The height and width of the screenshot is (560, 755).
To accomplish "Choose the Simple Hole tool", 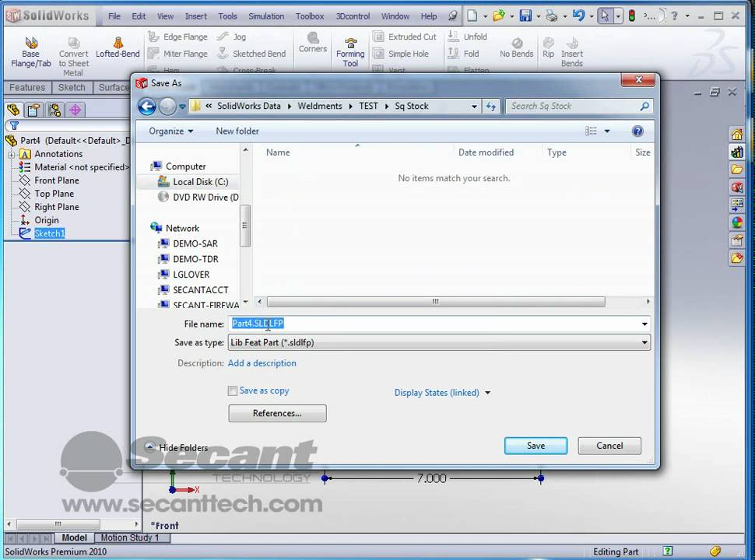I will click(x=401, y=54).
